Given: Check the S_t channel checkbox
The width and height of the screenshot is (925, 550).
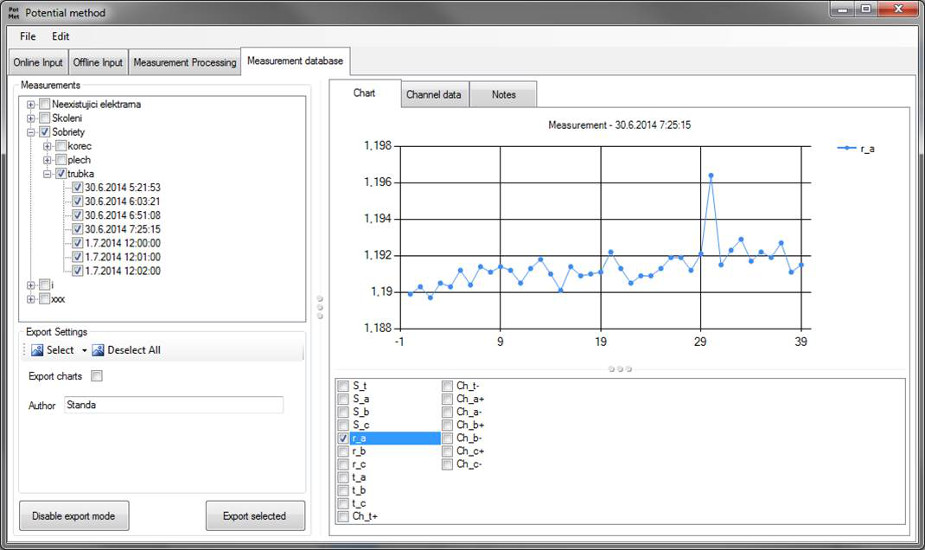Looking at the screenshot, I should coord(344,385).
